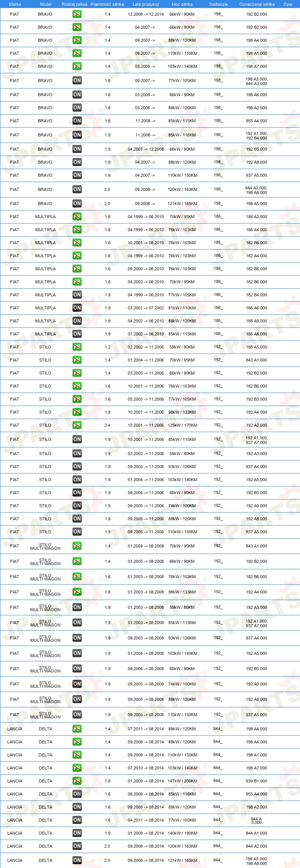Click the Rodzaj paliwa column header
The image size is (300, 868).
[74, 4]
